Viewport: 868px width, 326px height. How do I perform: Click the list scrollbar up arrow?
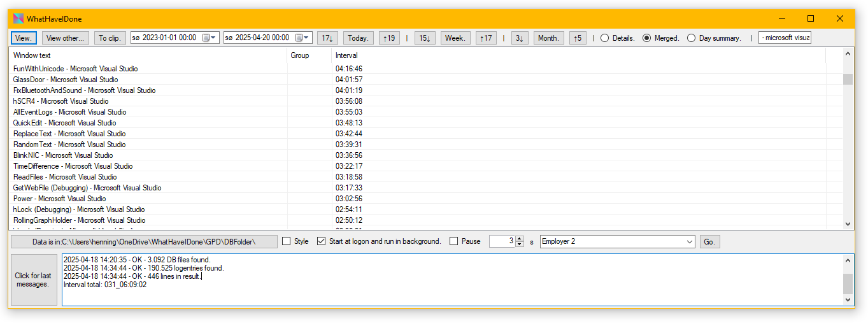848,54
